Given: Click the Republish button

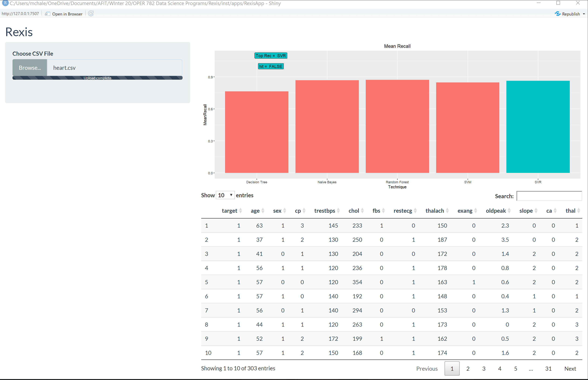Looking at the screenshot, I should point(567,14).
